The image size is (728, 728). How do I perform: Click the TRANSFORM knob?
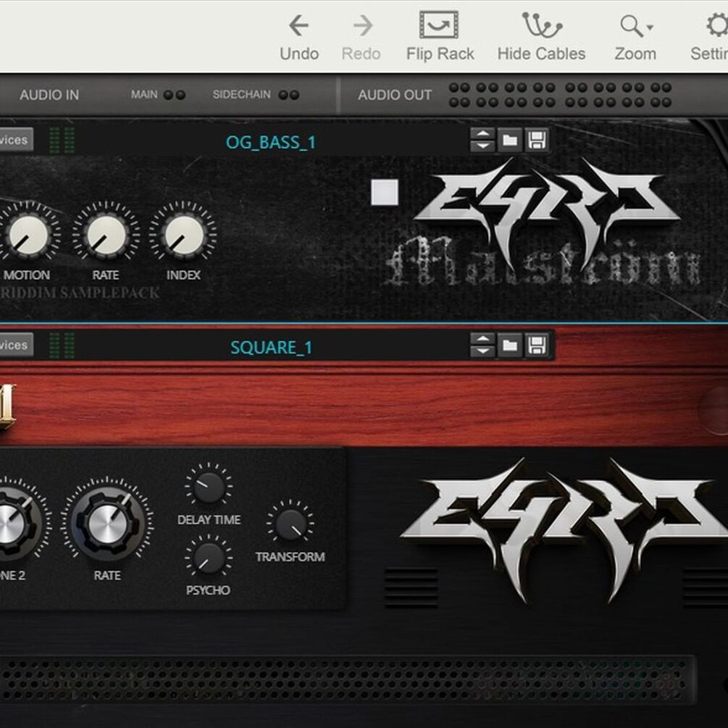tap(290, 524)
